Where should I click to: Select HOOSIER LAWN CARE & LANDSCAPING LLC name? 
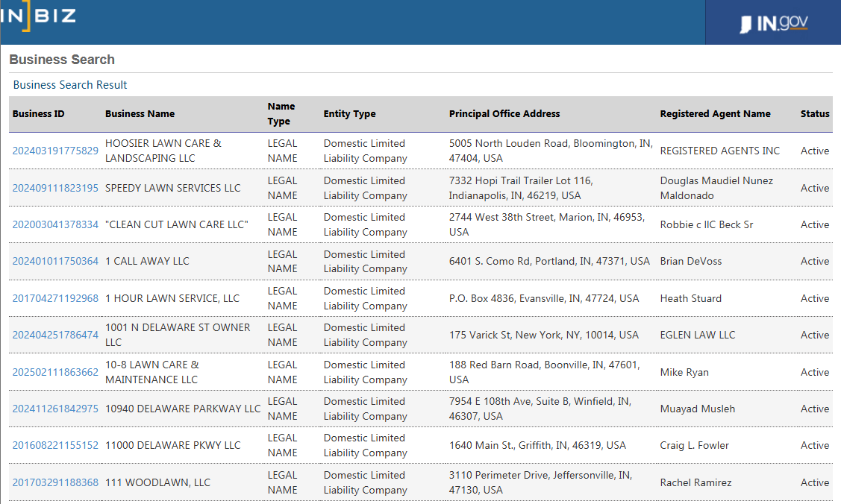click(x=163, y=151)
